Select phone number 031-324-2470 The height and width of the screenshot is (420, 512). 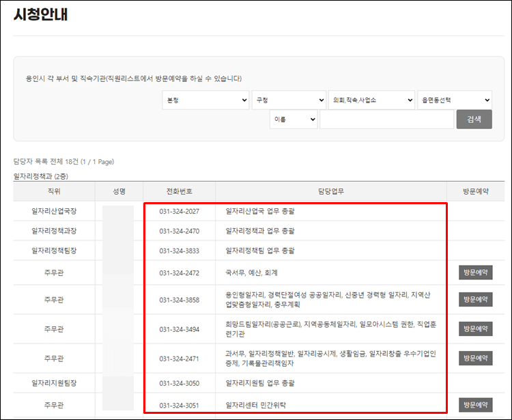180,232
